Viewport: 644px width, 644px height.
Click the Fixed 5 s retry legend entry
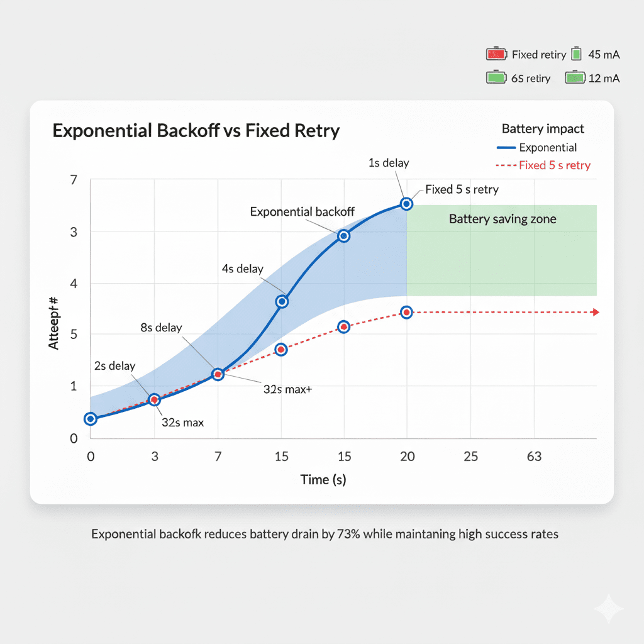click(543, 165)
